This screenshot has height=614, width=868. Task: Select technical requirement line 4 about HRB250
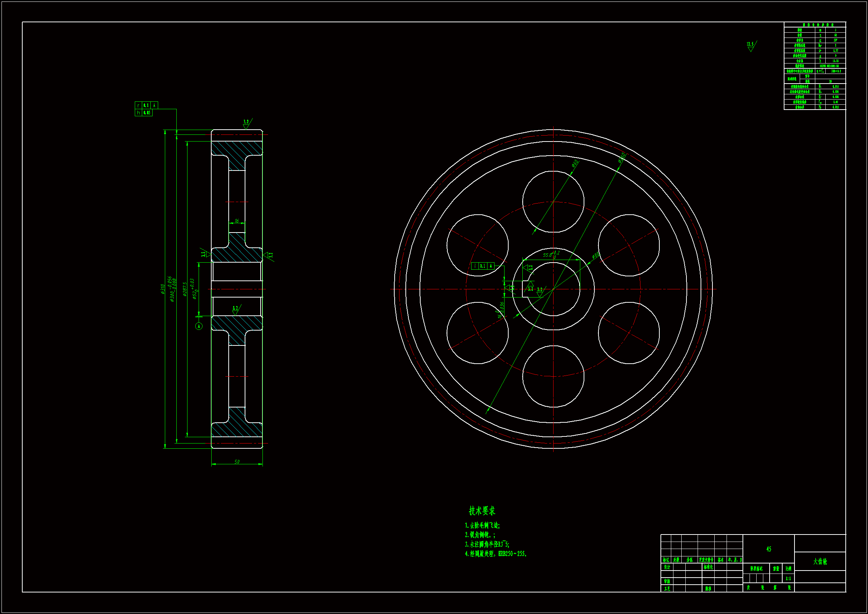click(495, 554)
